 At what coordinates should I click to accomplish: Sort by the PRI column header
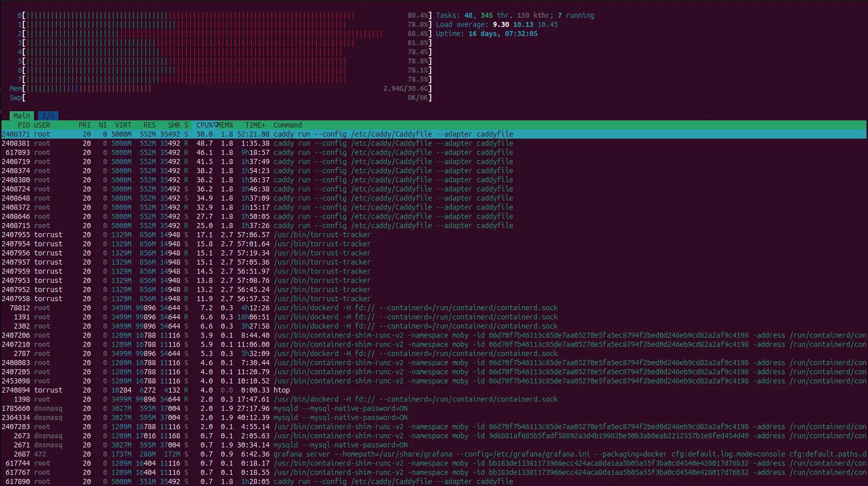pos(85,125)
